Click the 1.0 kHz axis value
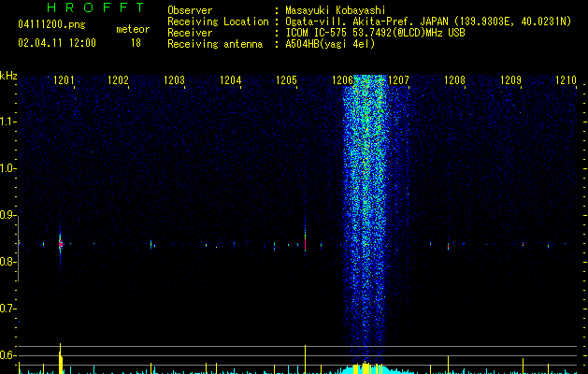The width and height of the screenshot is (588, 374). tap(7, 168)
